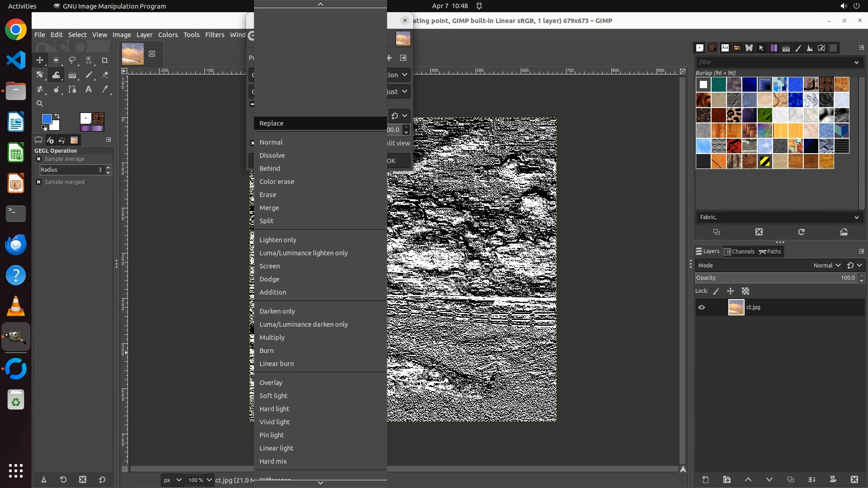This screenshot has width=868, height=488.
Task: Select the Color Picker eyedropper tool
Action: pyautogui.click(x=105, y=89)
